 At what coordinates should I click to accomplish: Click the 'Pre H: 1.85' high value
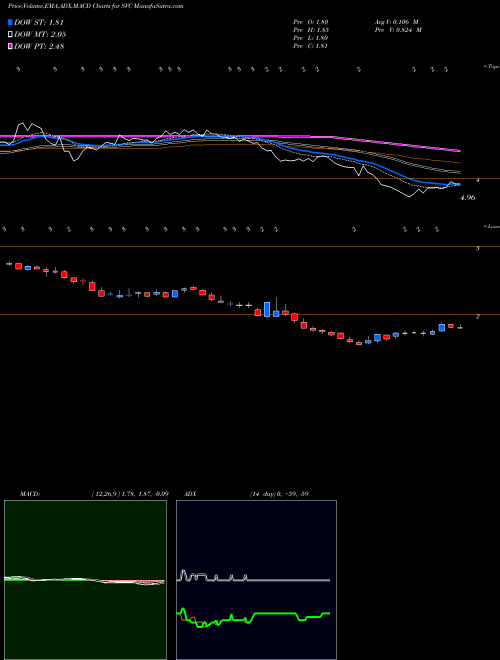tap(311, 30)
